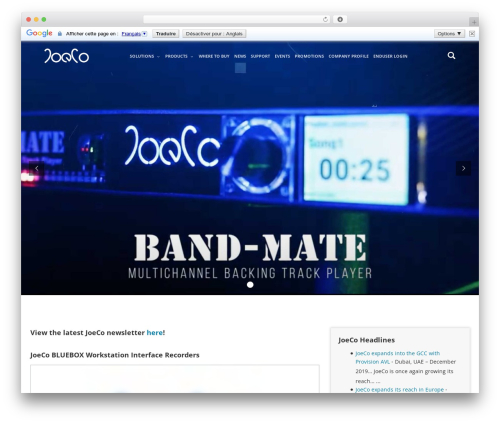The width and height of the screenshot is (500, 423).
Task: Select the slider pagination dot
Action: tap(250, 285)
